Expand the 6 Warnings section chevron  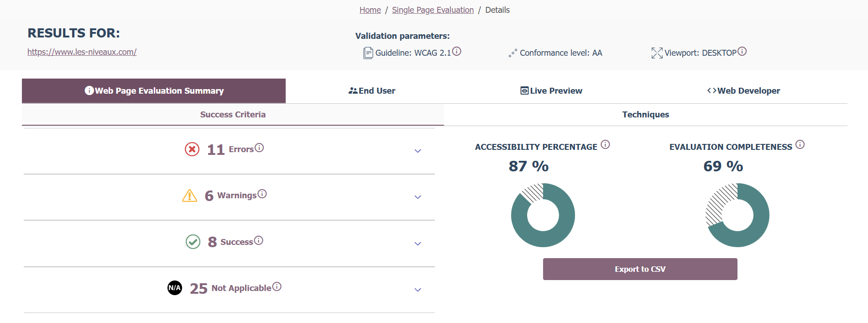(x=418, y=197)
